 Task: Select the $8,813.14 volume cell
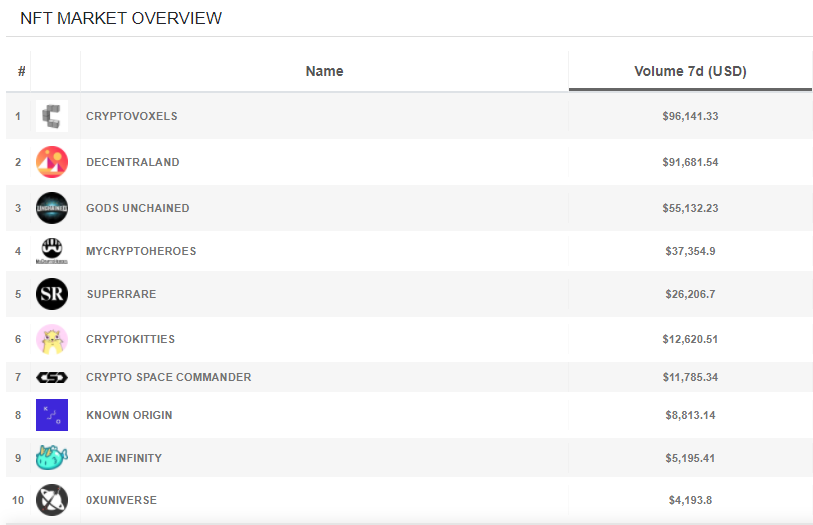(690, 415)
